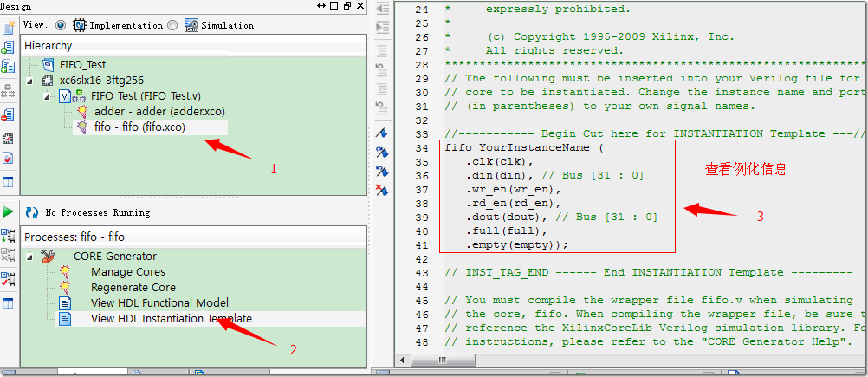The image size is (868, 377).
Task: Click the Add Source icon below New Source
Action: tap(9, 47)
